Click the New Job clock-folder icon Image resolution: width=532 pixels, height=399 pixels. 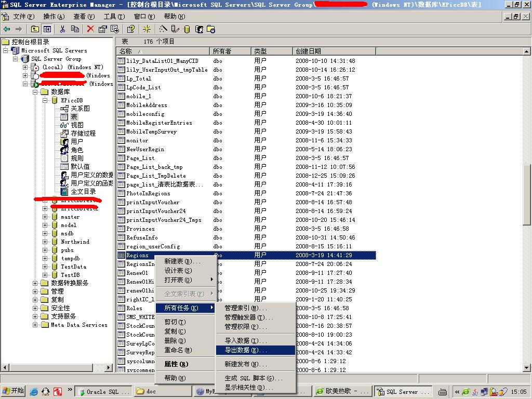tap(211, 30)
